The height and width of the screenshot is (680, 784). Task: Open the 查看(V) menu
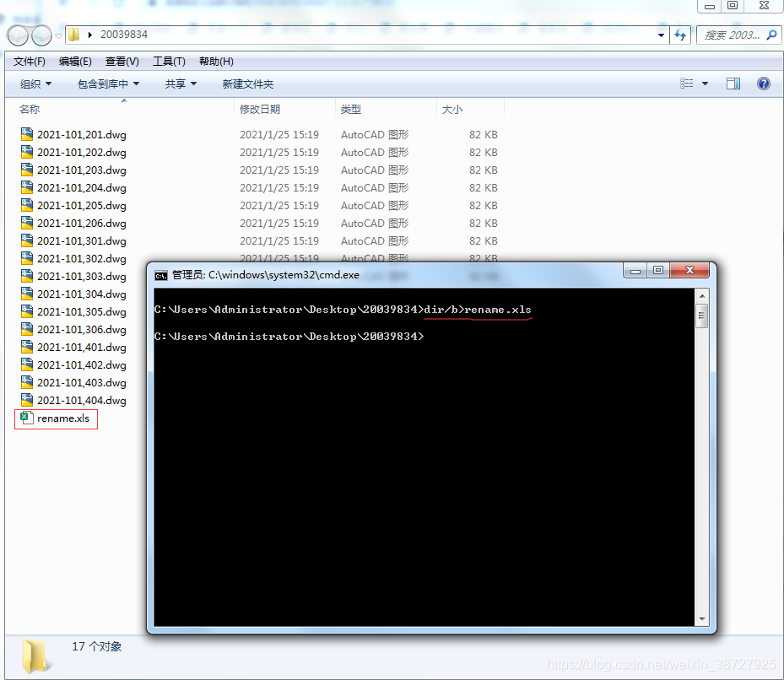[122, 61]
